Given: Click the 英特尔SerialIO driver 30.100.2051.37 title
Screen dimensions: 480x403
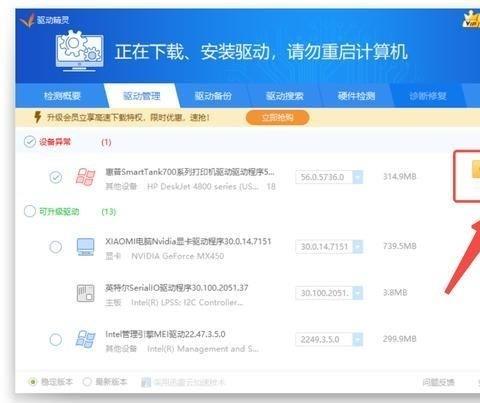Looking at the screenshot, I should 177,288.
